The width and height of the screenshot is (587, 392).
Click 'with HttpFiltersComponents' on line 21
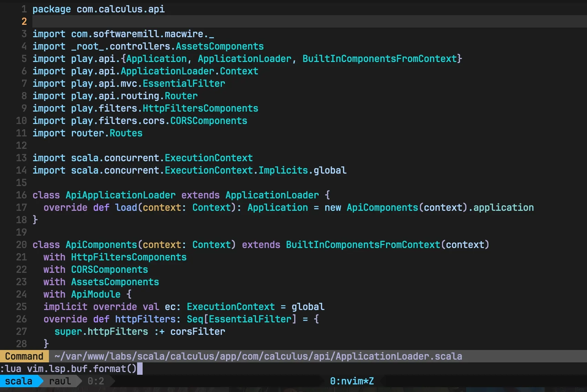(x=115, y=257)
